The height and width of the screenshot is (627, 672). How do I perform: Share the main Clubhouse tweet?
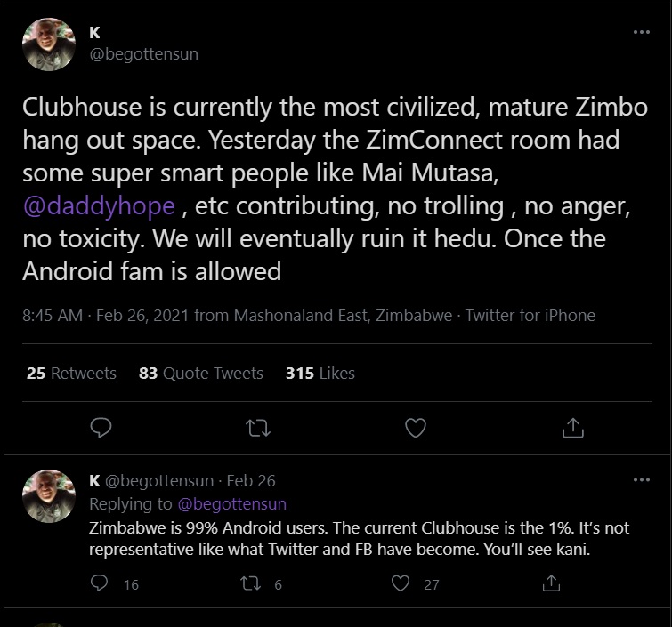(571, 429)
